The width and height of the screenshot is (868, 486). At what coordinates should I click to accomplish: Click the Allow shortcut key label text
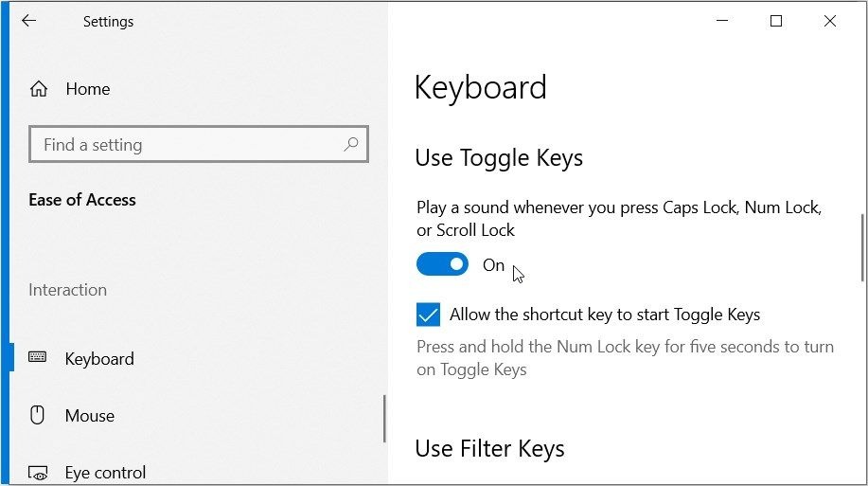coord(605,315)
